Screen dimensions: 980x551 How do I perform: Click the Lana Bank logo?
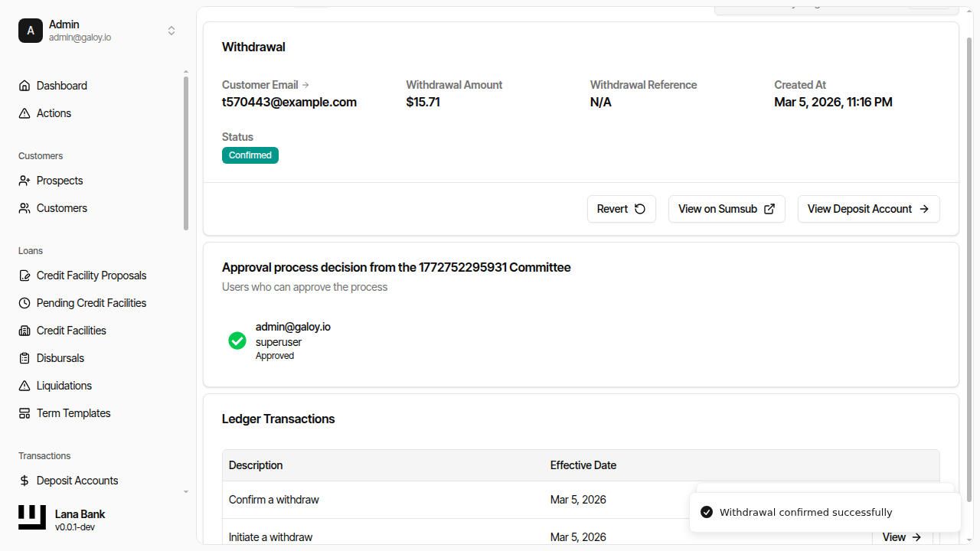pyautogui.click(x=31, y=517)
